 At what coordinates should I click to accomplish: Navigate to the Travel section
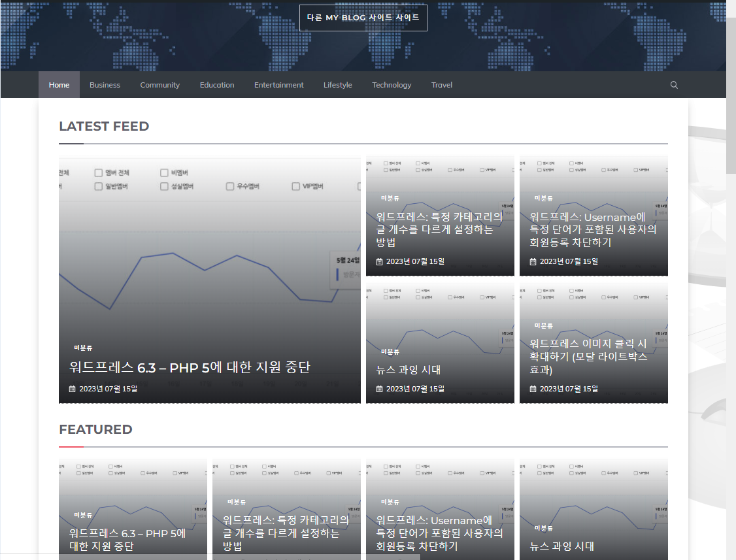tap(441, 85)
